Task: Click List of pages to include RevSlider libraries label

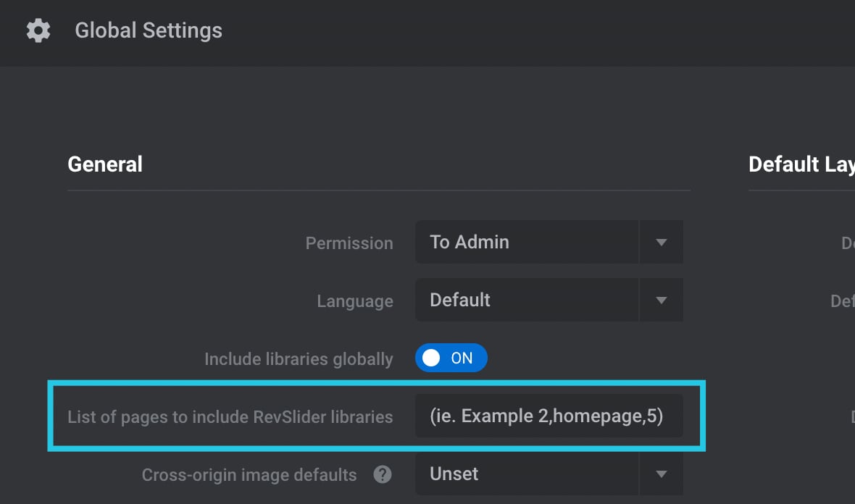Action: 230,417
